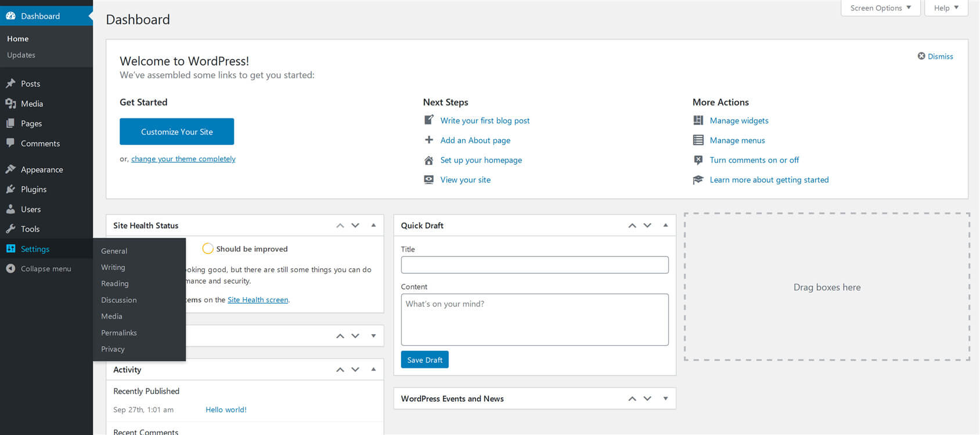Move Activity box up
This screenshot has height=435, width=980.
coord(340,369)
